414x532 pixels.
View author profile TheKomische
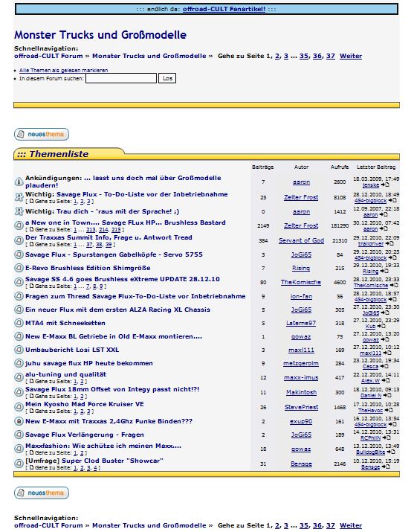[x=301, y=282]
